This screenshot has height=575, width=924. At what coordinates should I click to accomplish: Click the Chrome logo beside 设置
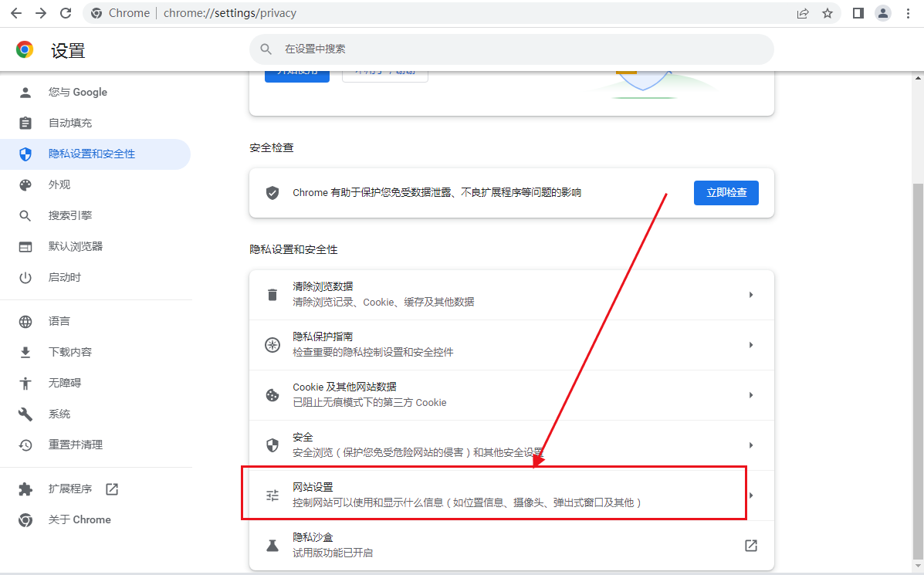25,49
